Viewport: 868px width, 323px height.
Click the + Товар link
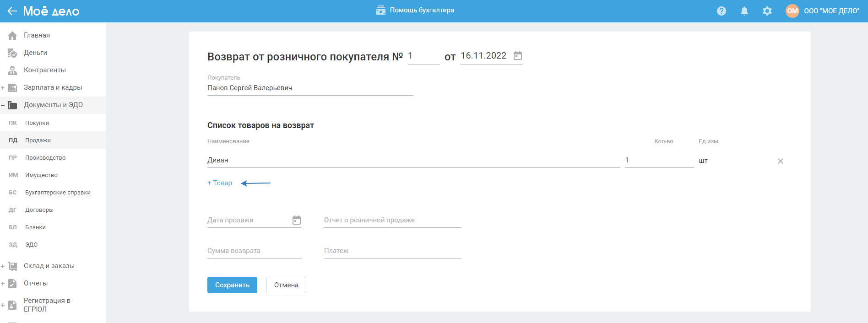click(220, 183)
